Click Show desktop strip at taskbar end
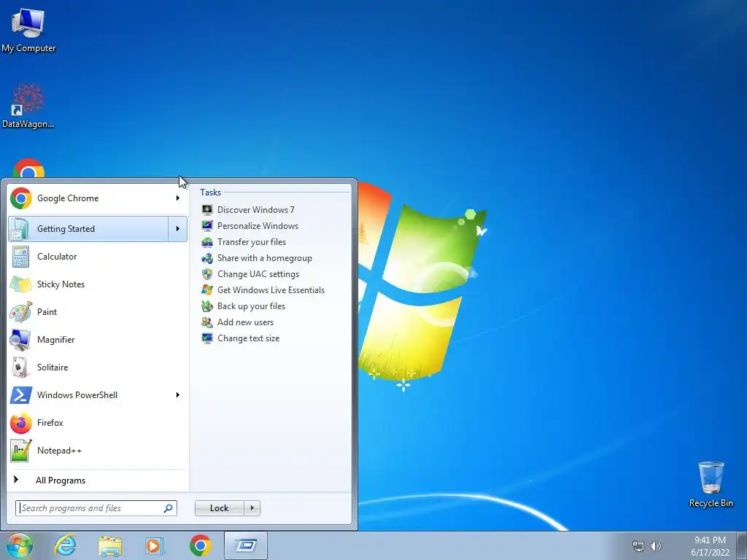Viewport: 747px width, 560px height. click(x=741, y=546)
